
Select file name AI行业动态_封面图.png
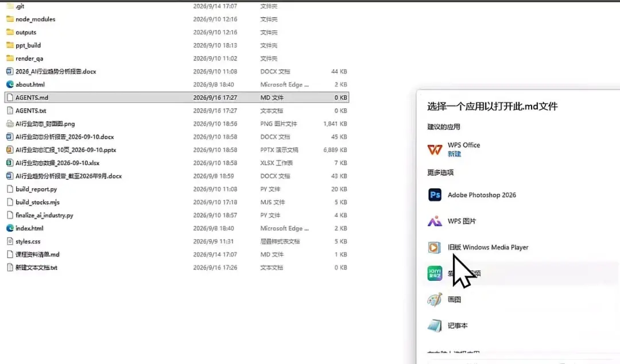point(45,123)
